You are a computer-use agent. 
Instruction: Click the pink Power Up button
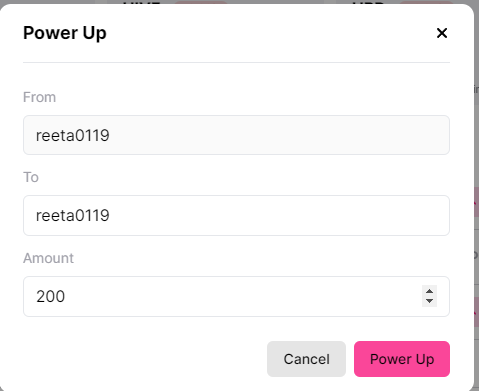click(x=402, y=359)
